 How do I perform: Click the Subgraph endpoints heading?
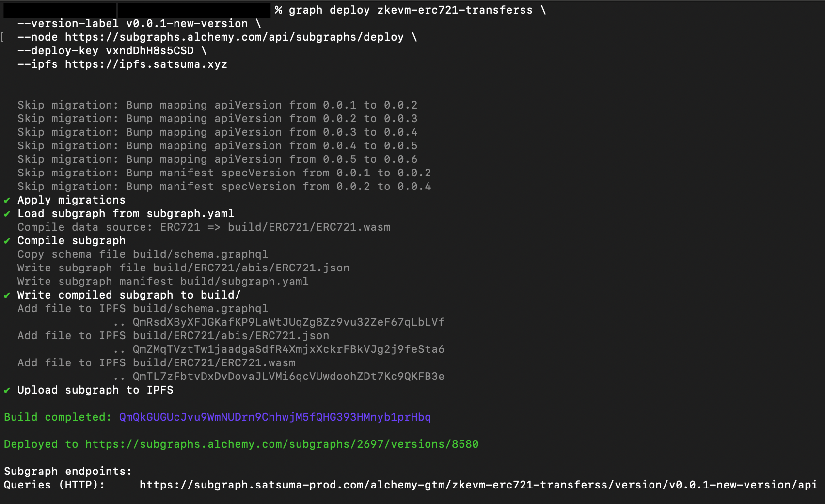(x=68, y=472)
